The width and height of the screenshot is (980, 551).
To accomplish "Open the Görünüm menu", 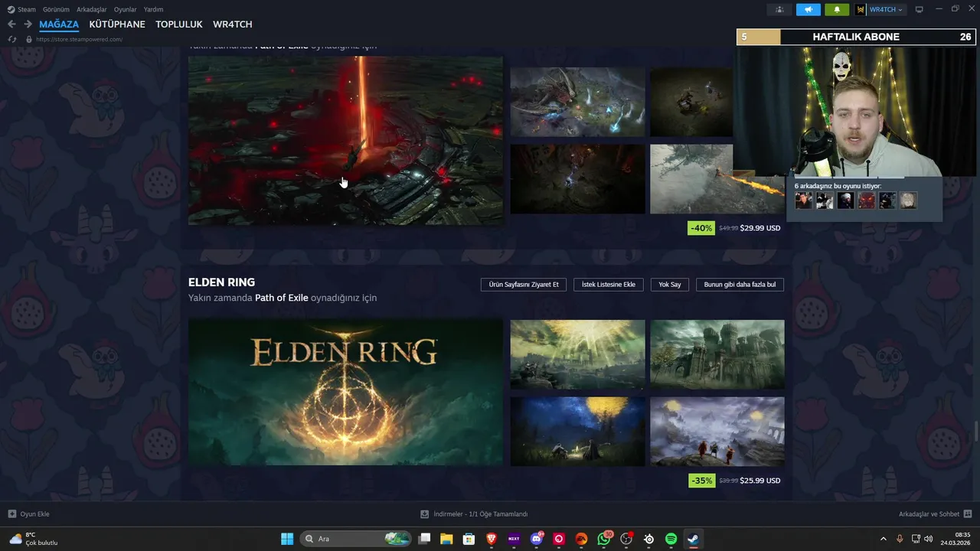I will (x=57, y=9).
